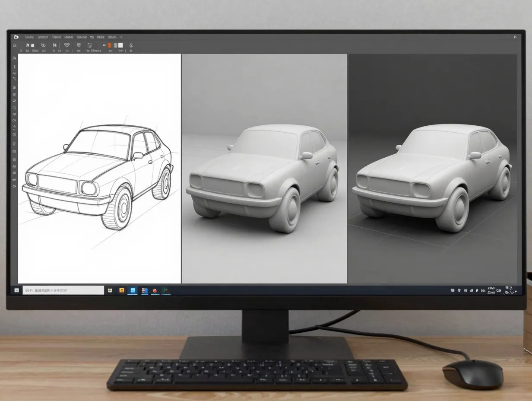Click the home icon in the toolbar
Image resolution: width=532 pixels, height=401 pixels.
click(15, 45)
